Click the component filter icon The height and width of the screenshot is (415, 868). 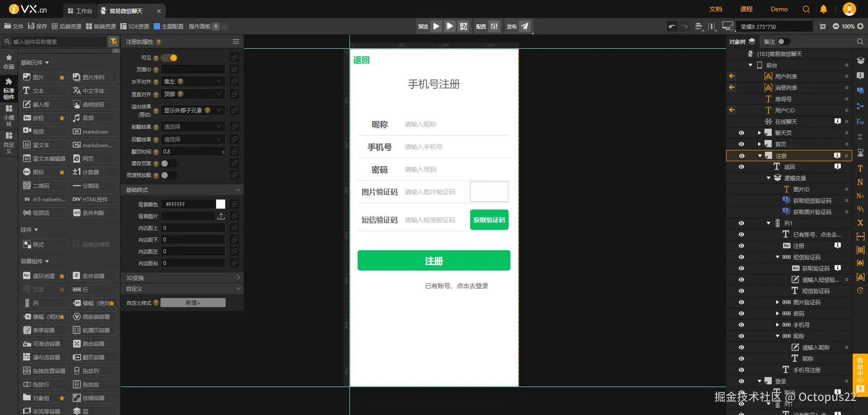point(113,42)
